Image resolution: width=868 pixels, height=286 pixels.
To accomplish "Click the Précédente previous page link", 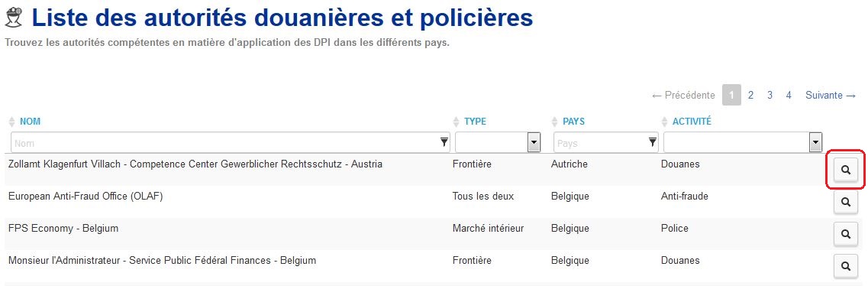I will 683,96.
